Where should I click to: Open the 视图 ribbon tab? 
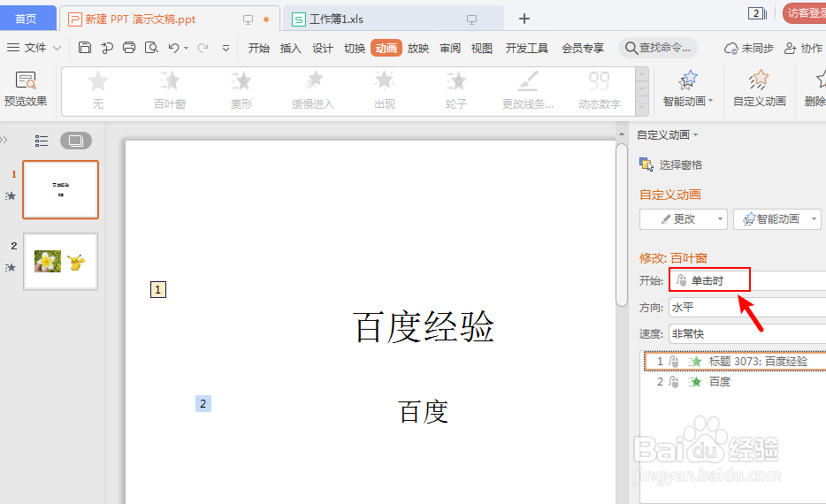[x=481, y=49]
